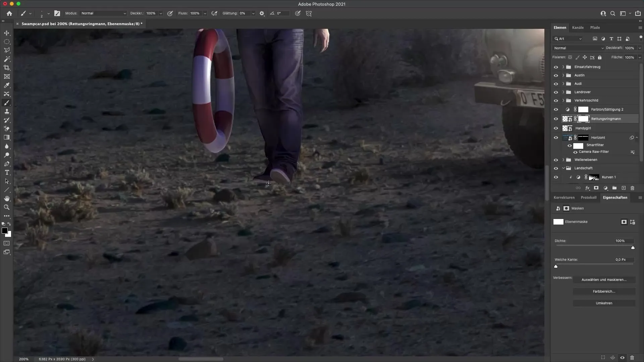Viewport: 644px width, 362px height.
Task: Select the Move tool
Action: click(x=7, y=33)
